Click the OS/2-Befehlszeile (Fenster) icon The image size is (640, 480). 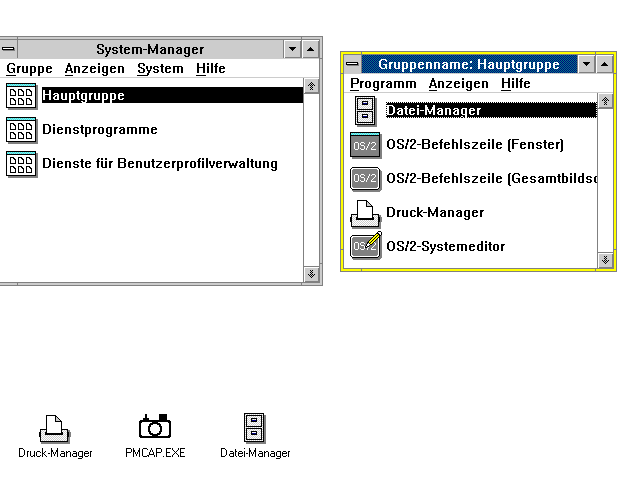(x=365, y=145)
